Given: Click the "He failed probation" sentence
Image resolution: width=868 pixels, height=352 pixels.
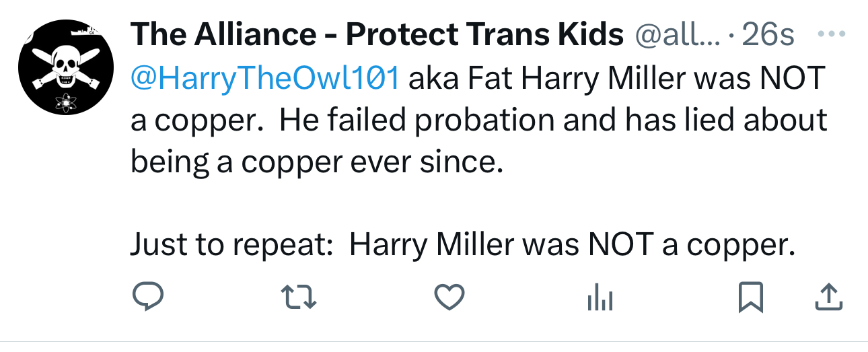Looking at the screenshot, I should coord(417,120).
